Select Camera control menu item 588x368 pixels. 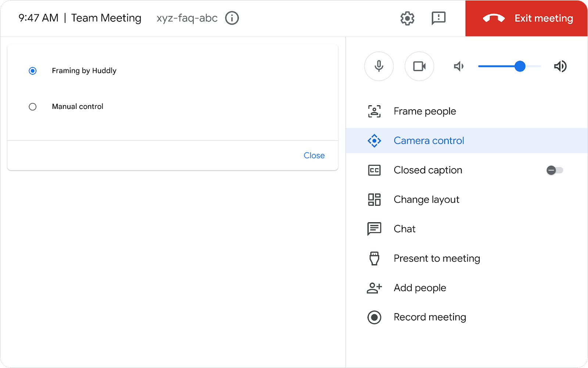pyautogui.click(x=429, y=141)
